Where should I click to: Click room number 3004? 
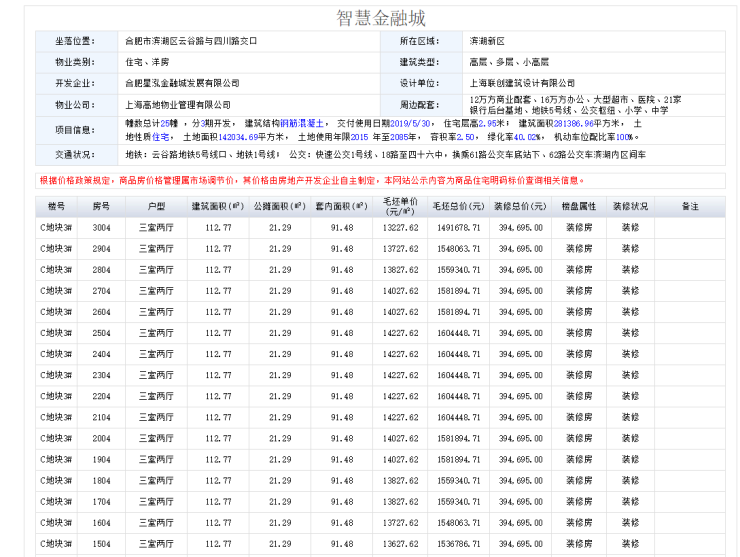(101, 228)
